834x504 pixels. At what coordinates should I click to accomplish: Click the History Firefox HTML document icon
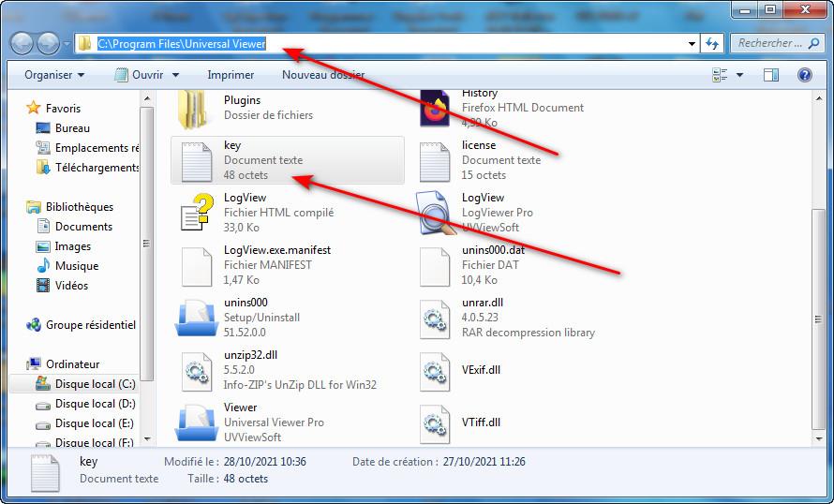434,108
